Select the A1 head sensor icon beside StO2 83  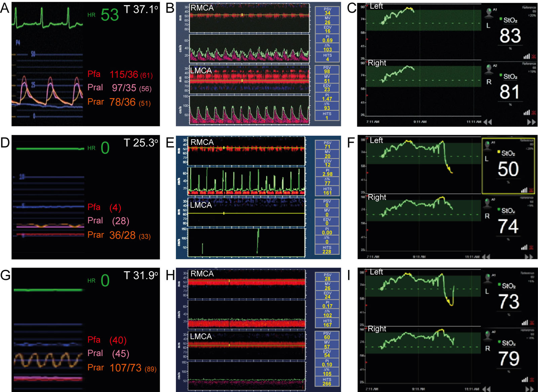point(489,13)
